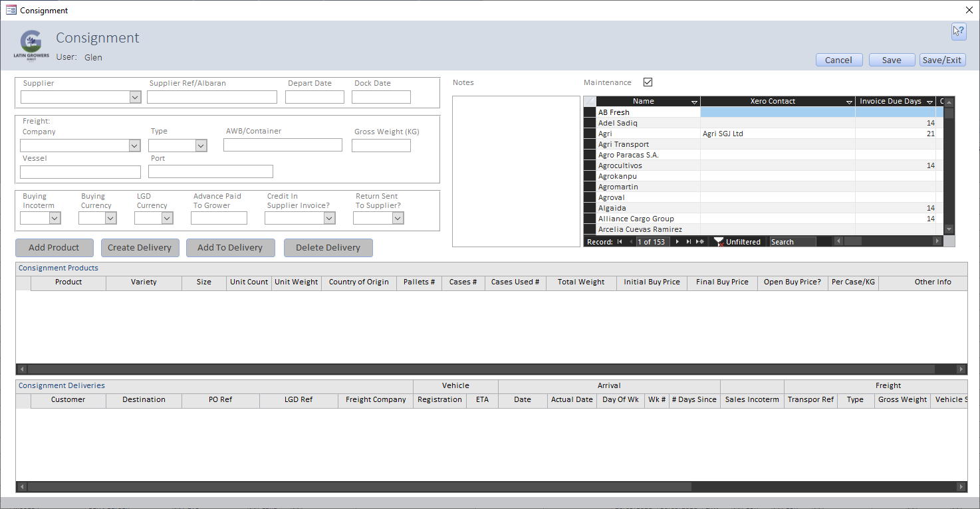Click the Create Delivery button
Viewport: 980px width, 509px height.
(x=140, y=248)
